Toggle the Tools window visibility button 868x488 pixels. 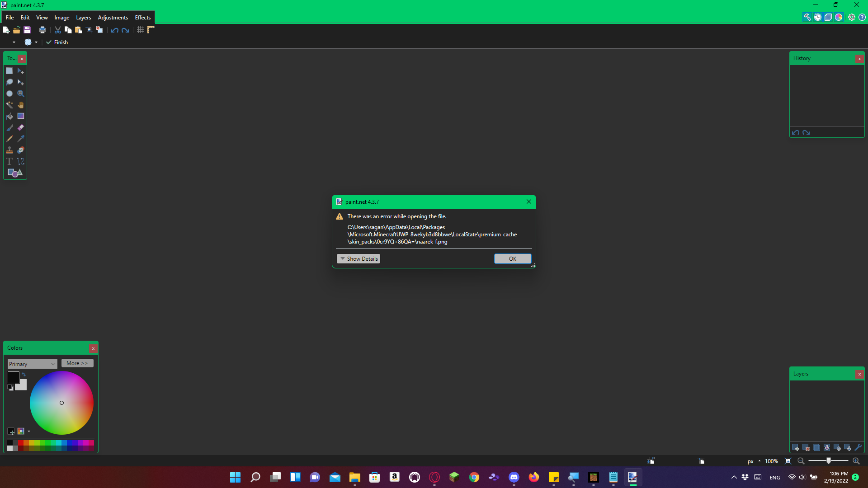(807, 17)
